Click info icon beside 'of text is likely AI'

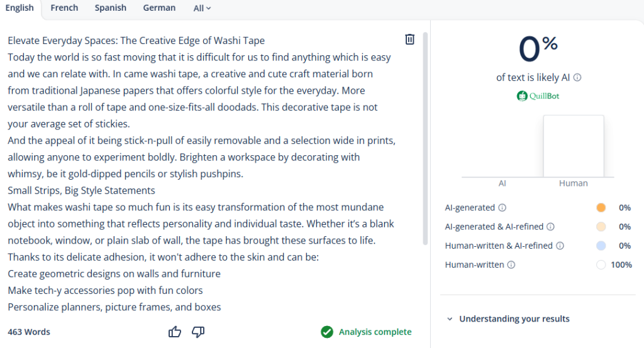[577, 78]
